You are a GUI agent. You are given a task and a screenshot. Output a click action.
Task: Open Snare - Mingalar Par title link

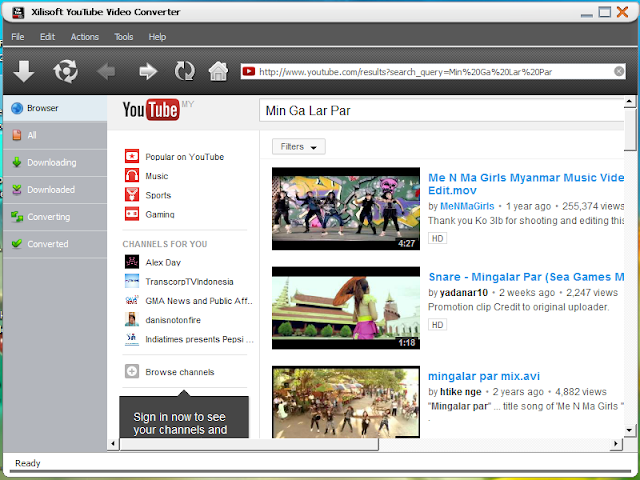click(526, 277)
